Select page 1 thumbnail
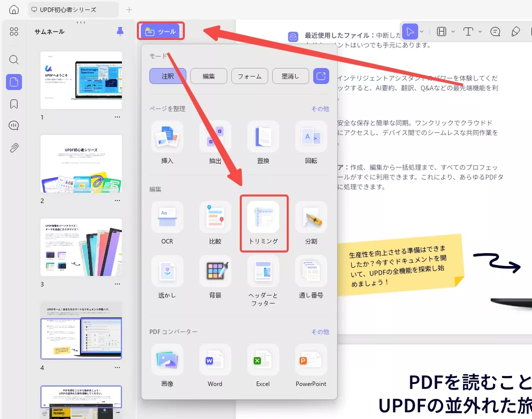Image resolution: width=532 pixels, height=419 pixels. coord(81,80)
